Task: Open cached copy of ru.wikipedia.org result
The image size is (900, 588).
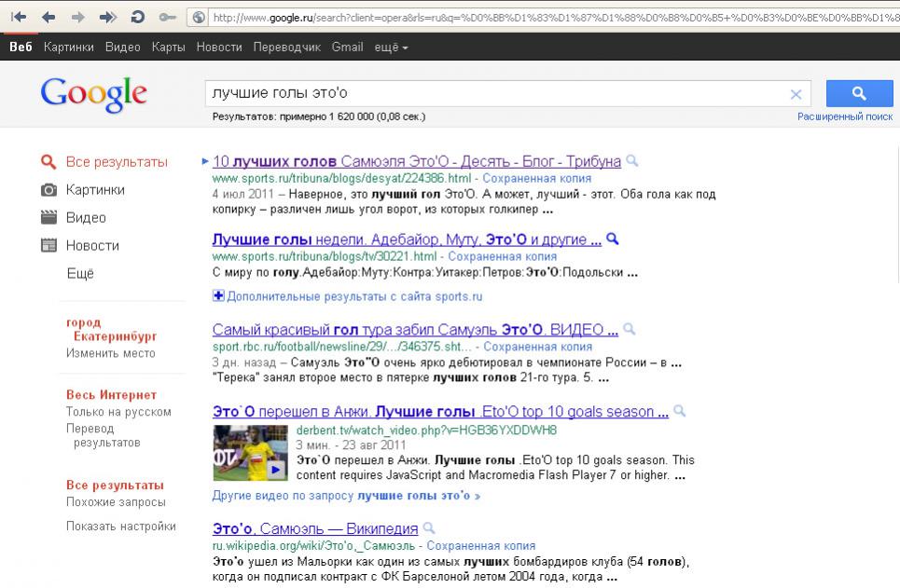Action: [x=481, y=545]
